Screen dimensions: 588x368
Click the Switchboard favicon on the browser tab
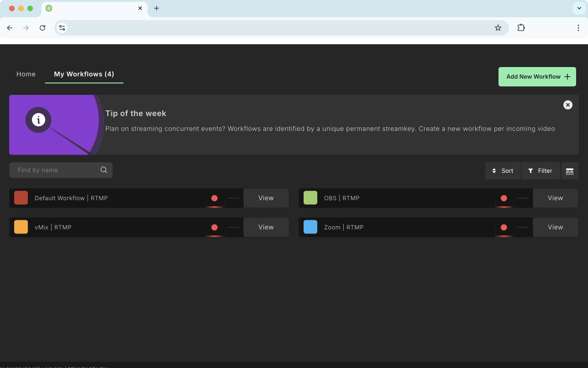pos(49,8)
